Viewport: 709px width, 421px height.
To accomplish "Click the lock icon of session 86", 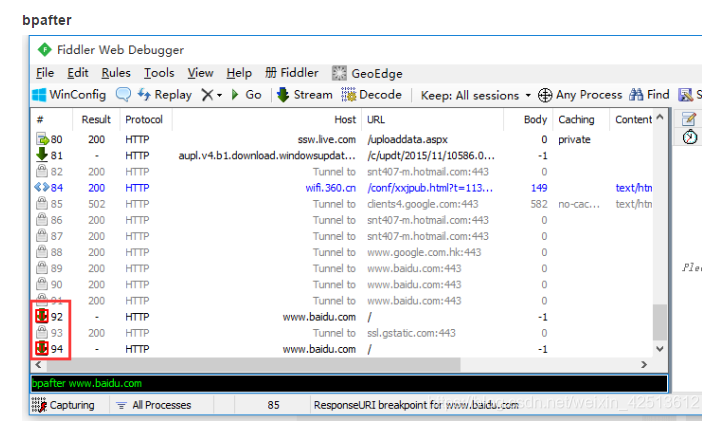I will click(x=42, y=219).
